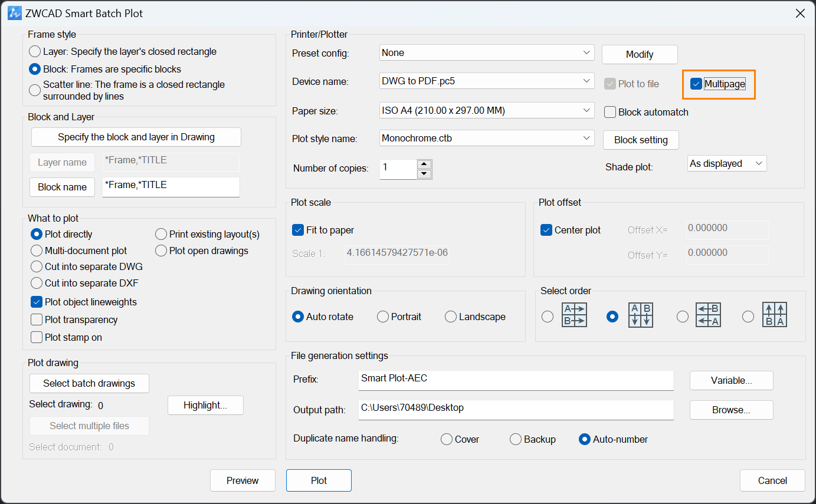Click the Variable... button
Viewport: 816px width, 504px height.
click(x=732, y=380)
